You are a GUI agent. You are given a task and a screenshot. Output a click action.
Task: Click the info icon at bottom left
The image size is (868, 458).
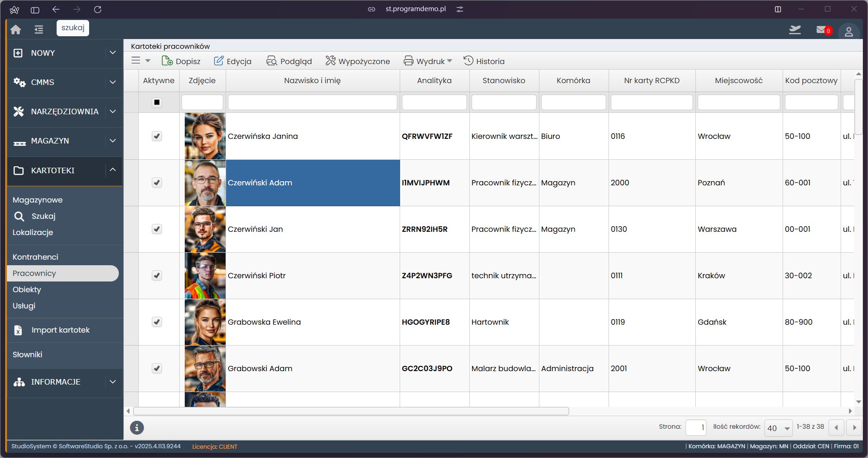(137, 428)
